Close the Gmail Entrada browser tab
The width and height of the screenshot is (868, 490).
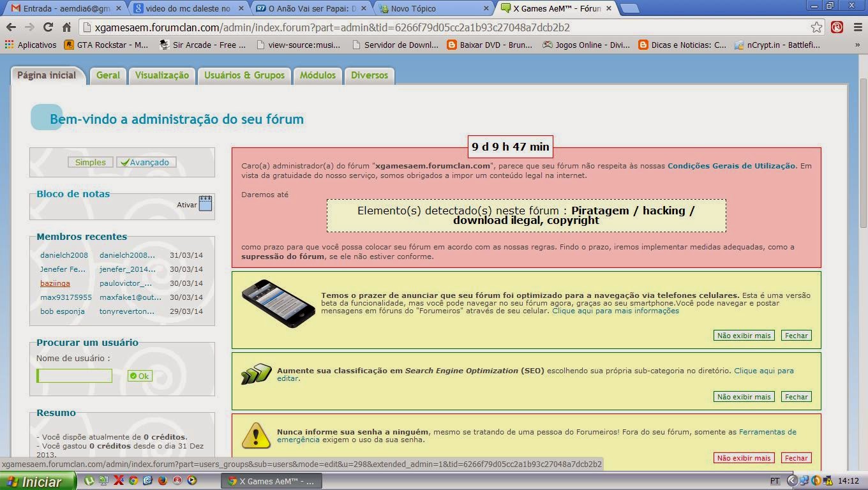118,8
